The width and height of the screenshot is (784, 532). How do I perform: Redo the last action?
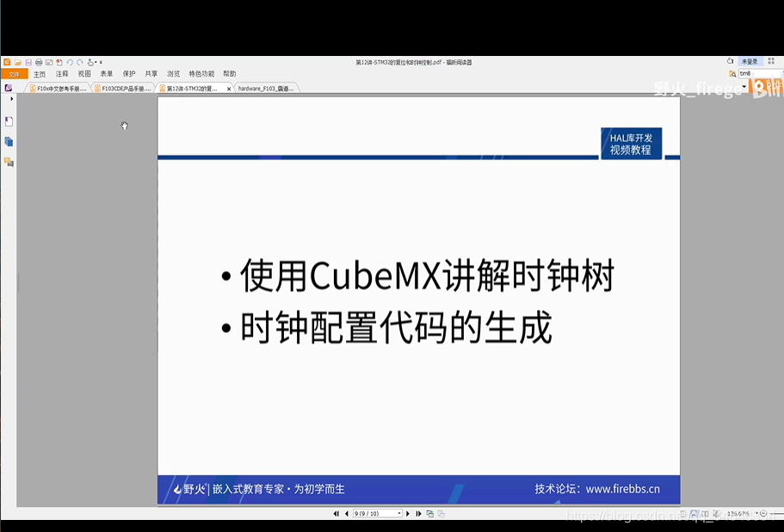[x=80, y=63]
